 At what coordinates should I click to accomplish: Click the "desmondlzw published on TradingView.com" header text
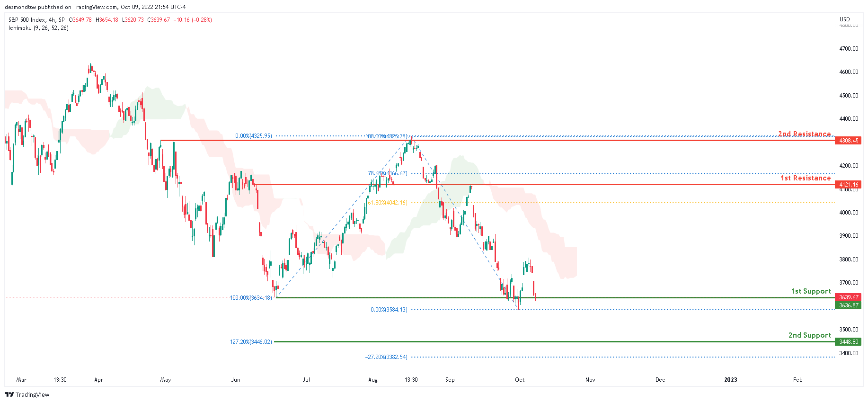click(61, 7)
